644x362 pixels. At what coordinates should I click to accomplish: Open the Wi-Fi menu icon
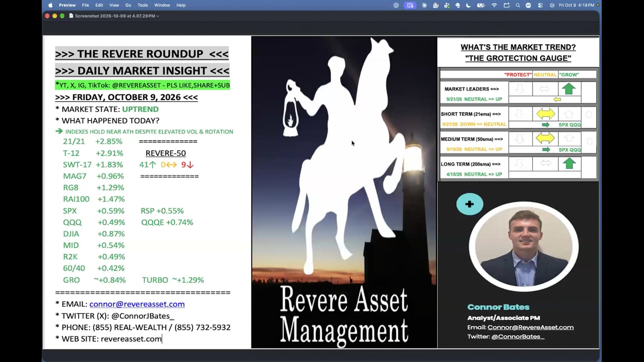494,5
